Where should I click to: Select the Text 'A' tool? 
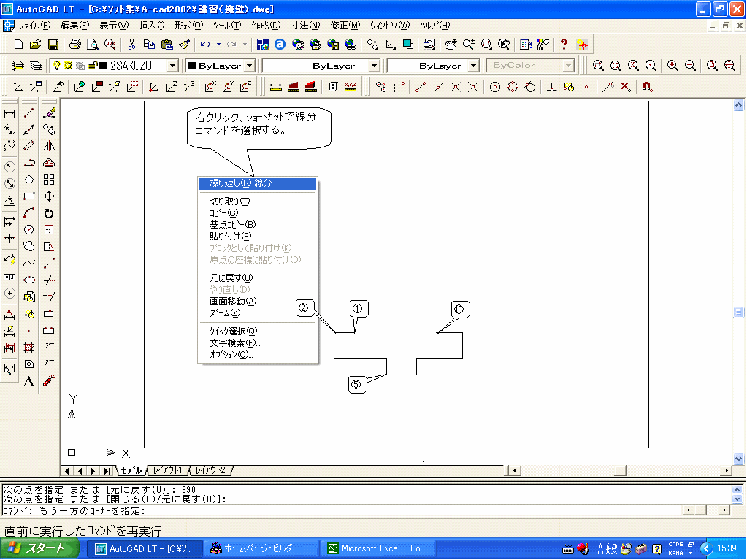(29, 381)
